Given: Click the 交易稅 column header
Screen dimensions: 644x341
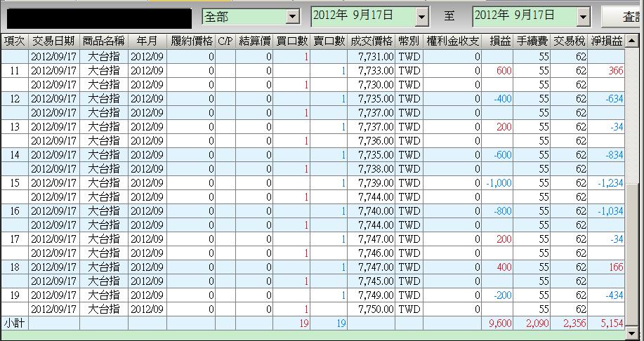Looking at the screenshot, I should pyautogui.click(x=569, y=41).
